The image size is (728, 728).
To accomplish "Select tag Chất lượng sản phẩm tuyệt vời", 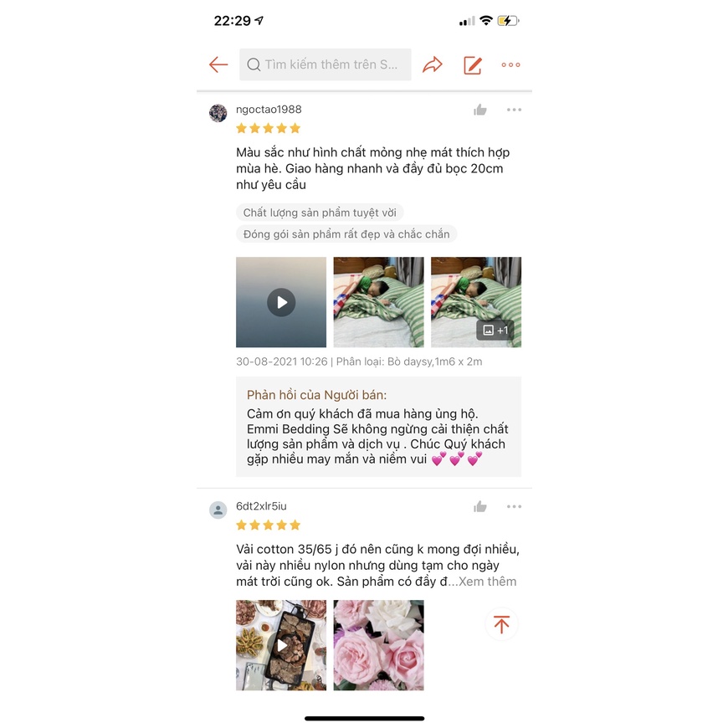I will coord(320,213).
